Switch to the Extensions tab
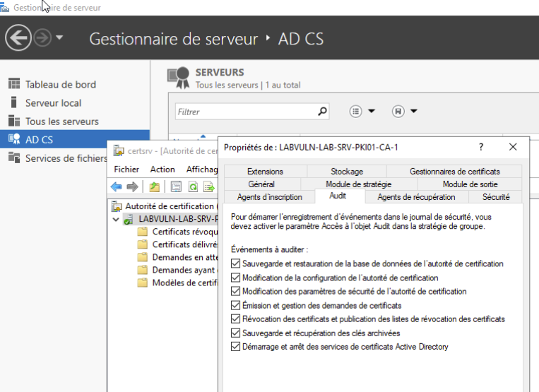The height and width of the screenshot is (392, 539). click(265, 172)
